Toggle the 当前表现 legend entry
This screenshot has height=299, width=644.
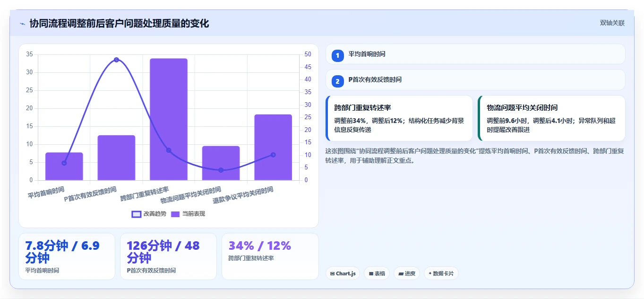[188, 214]
